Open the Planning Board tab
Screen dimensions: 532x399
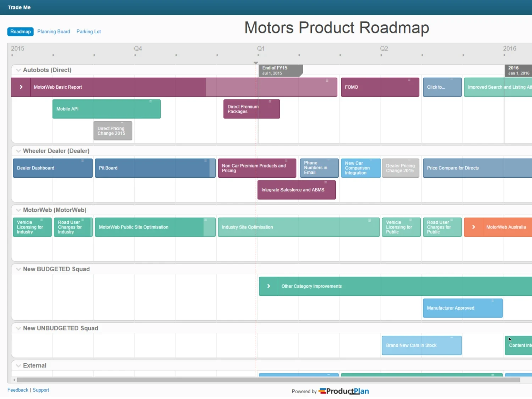pyautogui.click(x=54, y=32)
